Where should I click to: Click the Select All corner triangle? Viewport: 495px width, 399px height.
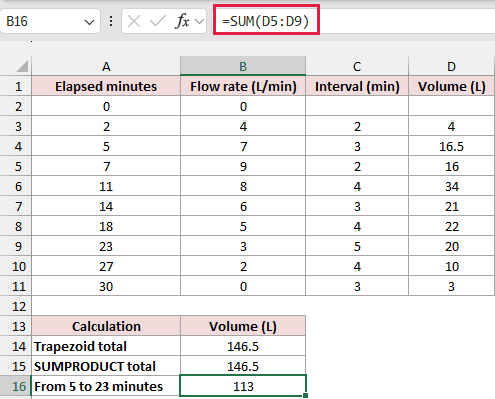coord(22,66)
